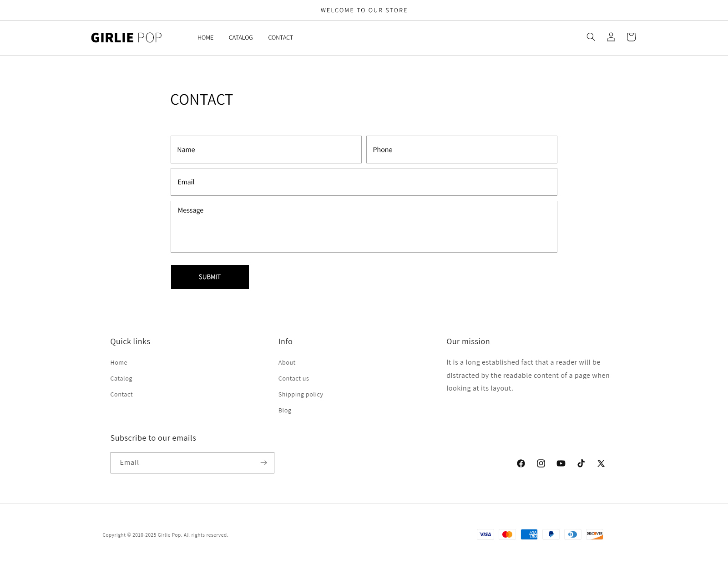Focus the Name input field

[x=266, y=150]
